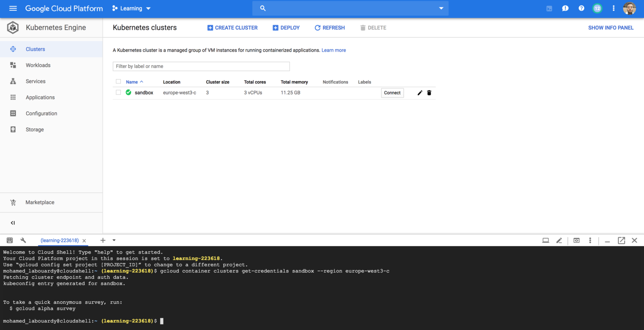
Task: Open the header three-dot settings menu
Action: point(613,8)
